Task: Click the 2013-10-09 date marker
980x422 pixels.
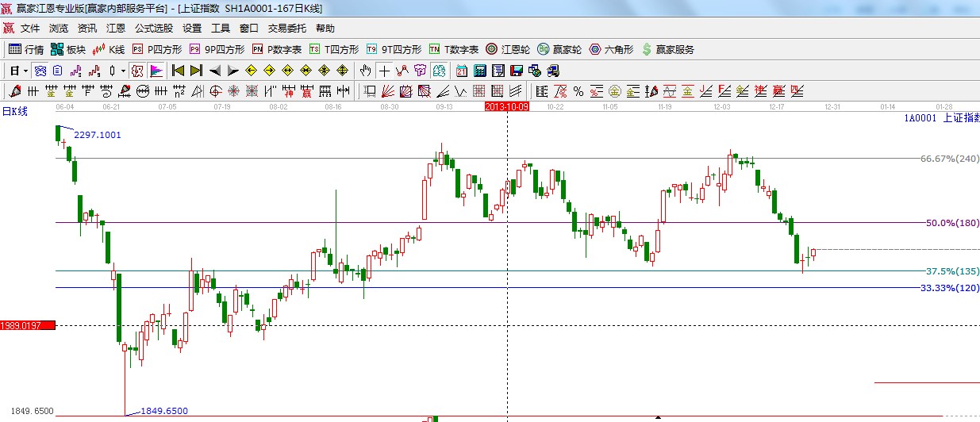Action: 506,105
